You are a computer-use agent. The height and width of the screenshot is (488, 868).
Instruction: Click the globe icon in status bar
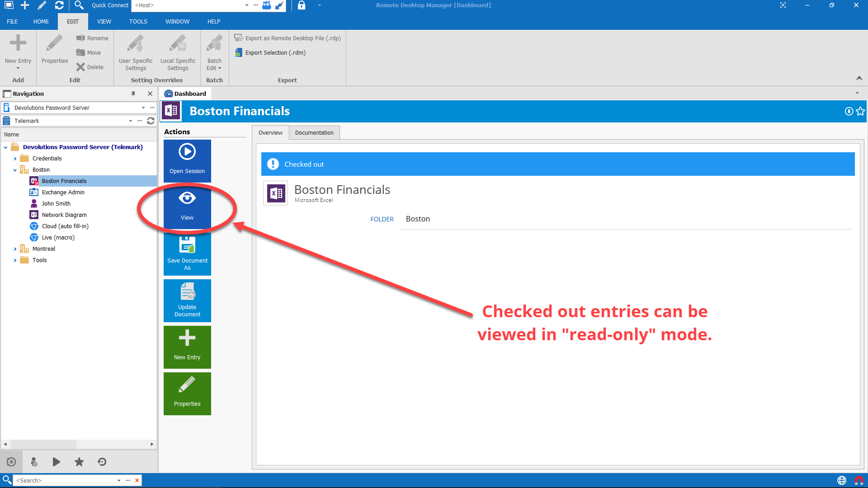tap(842, 480)
